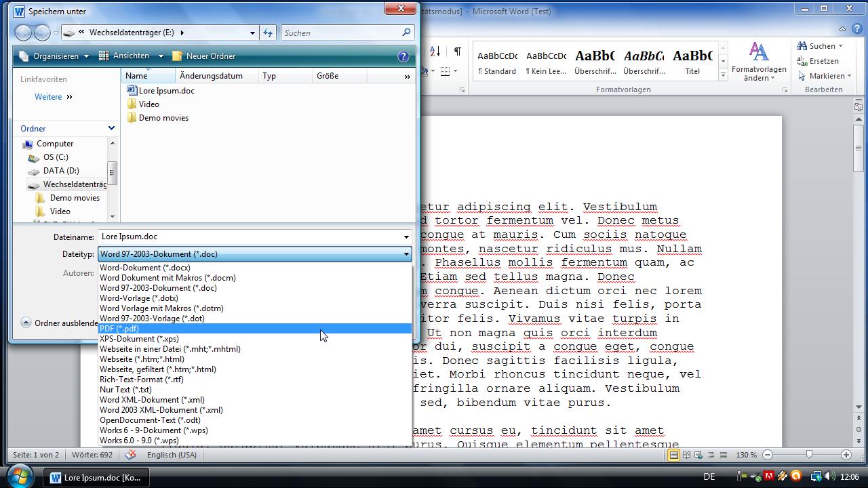The image size is (868, 488).
Task: Click the sort A-Z icon in ribbon
Action: click(435, 52)
